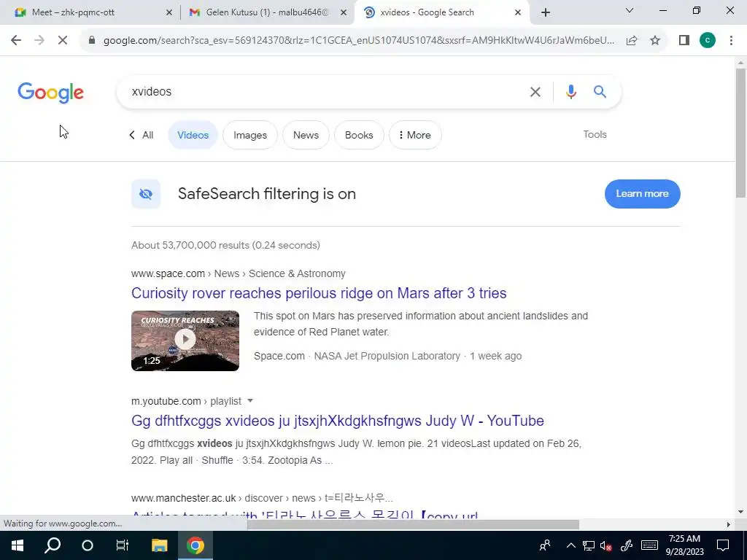The image size is (747, 560).
Task: Open Windows taskbar search
Action: pos(53,545)
